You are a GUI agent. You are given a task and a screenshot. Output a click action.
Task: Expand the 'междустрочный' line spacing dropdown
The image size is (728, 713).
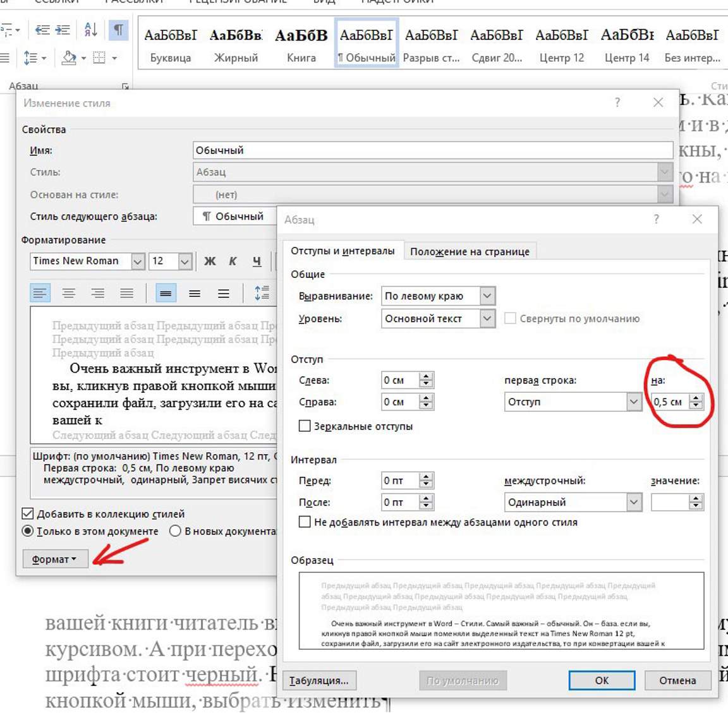coord(634,502)
